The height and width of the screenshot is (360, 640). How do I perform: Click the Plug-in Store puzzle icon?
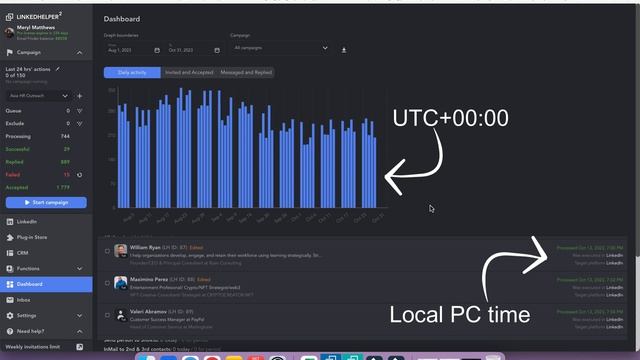[x=10, y=237]
